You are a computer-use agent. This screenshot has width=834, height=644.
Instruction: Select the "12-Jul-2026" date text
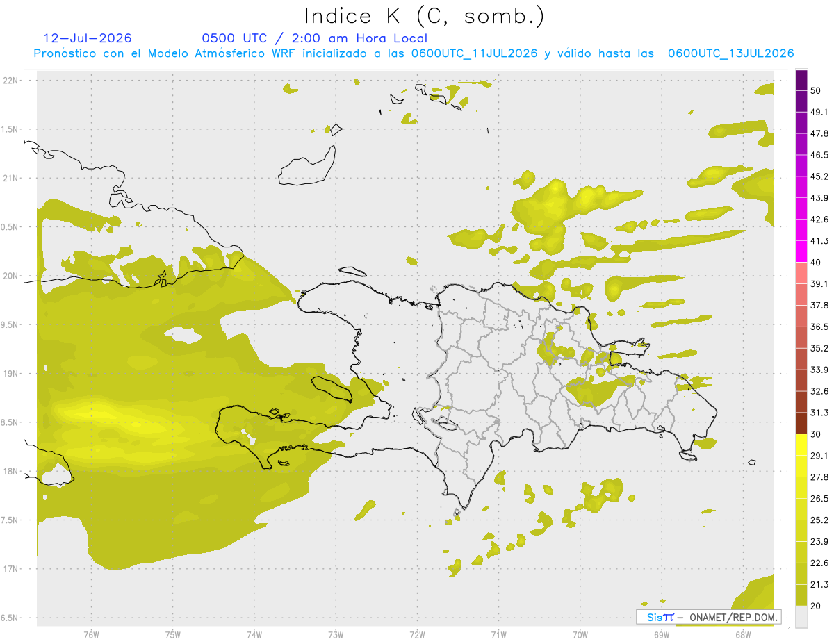pos(88,38)
